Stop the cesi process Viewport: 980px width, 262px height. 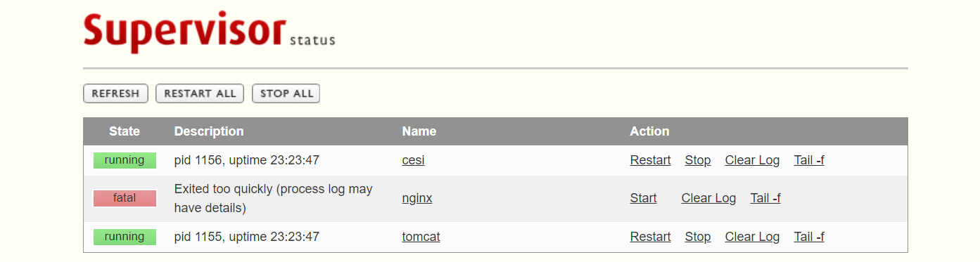click(x=698, y=160)
